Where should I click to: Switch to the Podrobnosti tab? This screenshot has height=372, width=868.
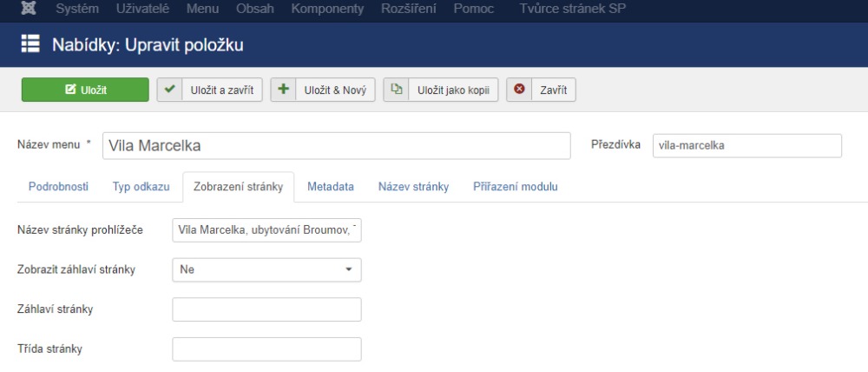[x=58, y=187]
